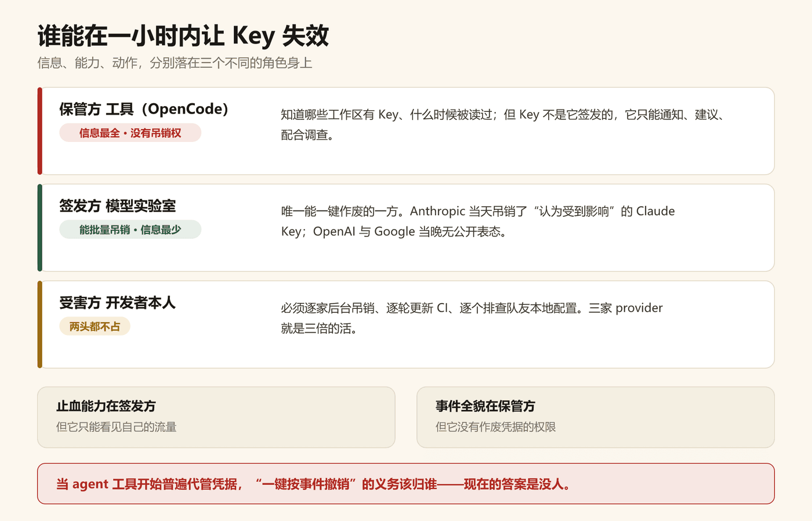Click the yellow badge '两头都不占'
The image size is (812, 521).
(x=95, y=326)
